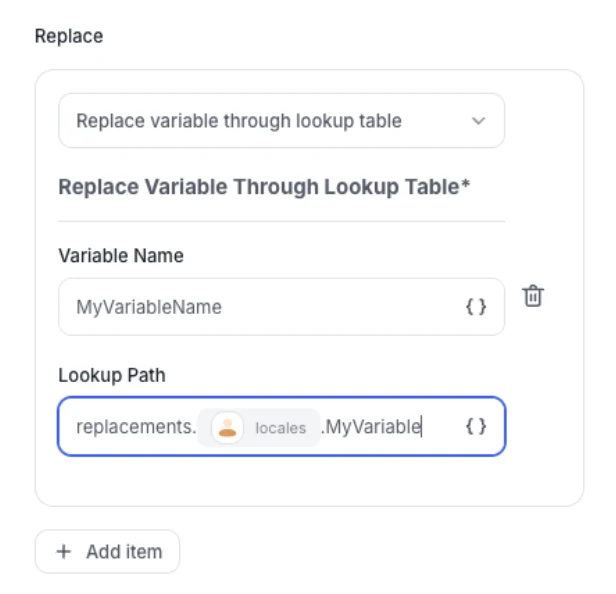
Task: Place cursor on "replacements." text in Lookup Path
Action: point(136,428)
